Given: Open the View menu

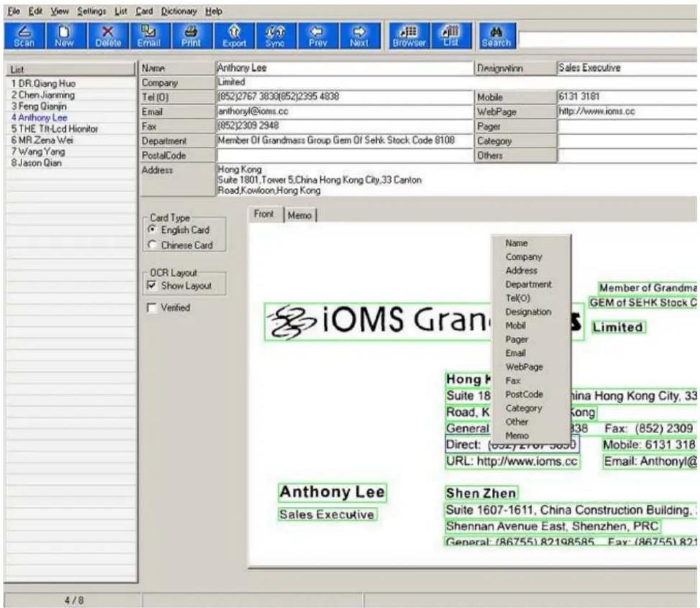Looking at the screenshot, I should [x=60, y=11].
